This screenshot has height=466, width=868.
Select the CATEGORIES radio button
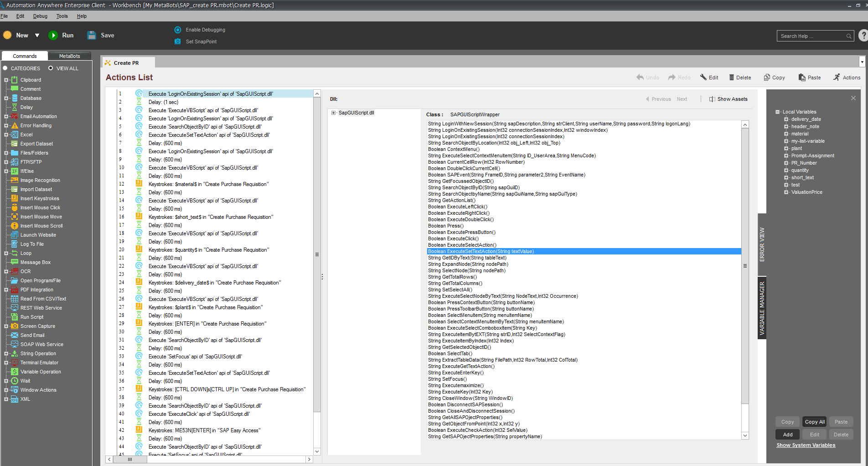pos(5,68)
